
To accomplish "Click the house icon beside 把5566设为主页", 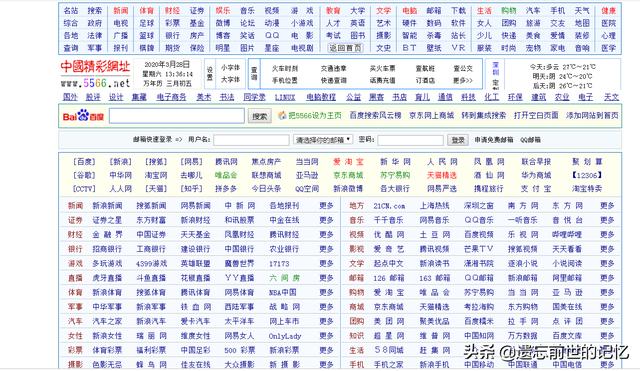I will 282,116.
